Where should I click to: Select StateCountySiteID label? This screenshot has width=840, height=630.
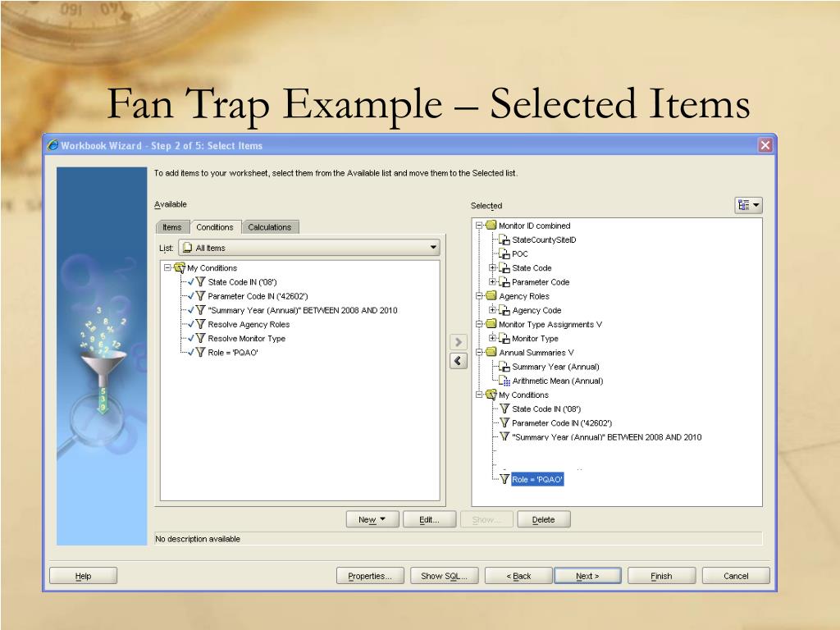click(545, 240)
